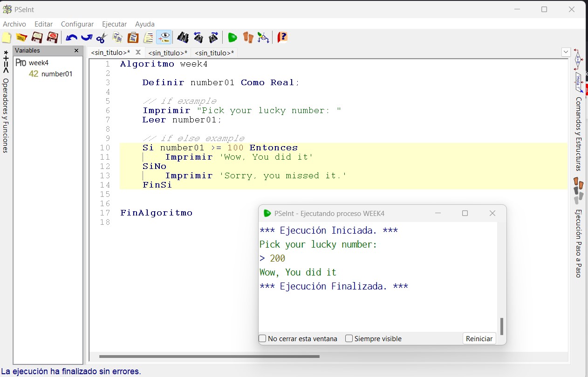
Task: Click the Imprimir 'Sorry, you missed it.' line
Action: 256,175
